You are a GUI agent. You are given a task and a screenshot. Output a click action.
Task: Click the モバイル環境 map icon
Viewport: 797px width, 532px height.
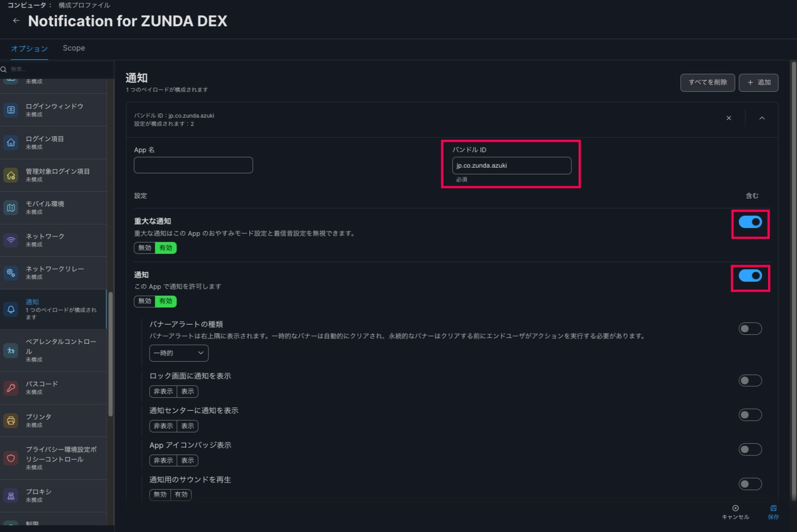(11, 207)
